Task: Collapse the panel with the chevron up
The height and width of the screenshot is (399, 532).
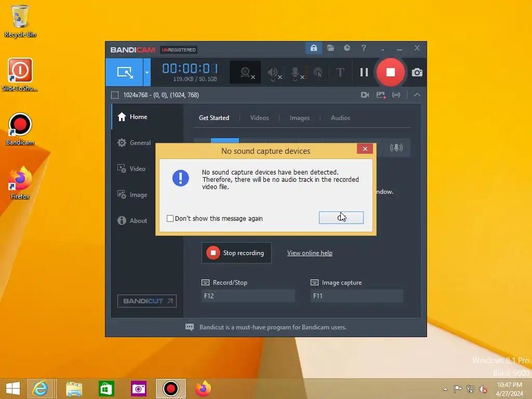Action: pos(417,95)
